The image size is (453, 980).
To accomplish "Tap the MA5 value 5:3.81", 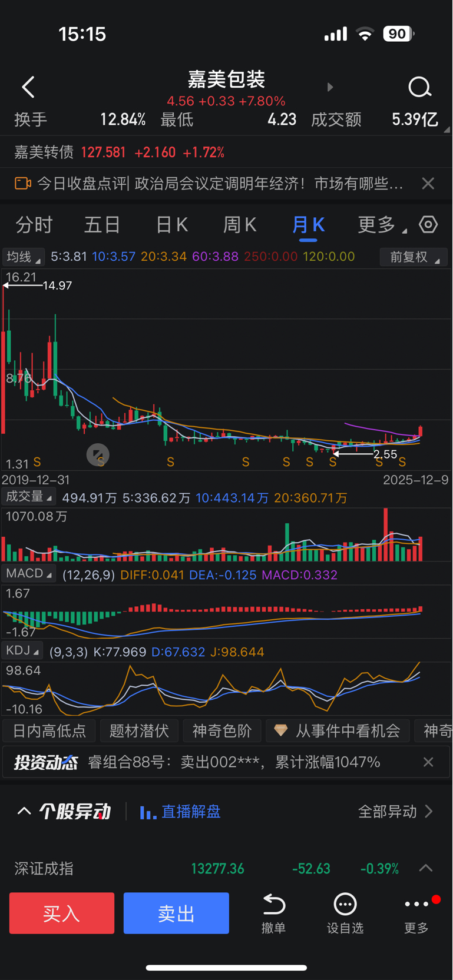I will (x=69, y=257).
